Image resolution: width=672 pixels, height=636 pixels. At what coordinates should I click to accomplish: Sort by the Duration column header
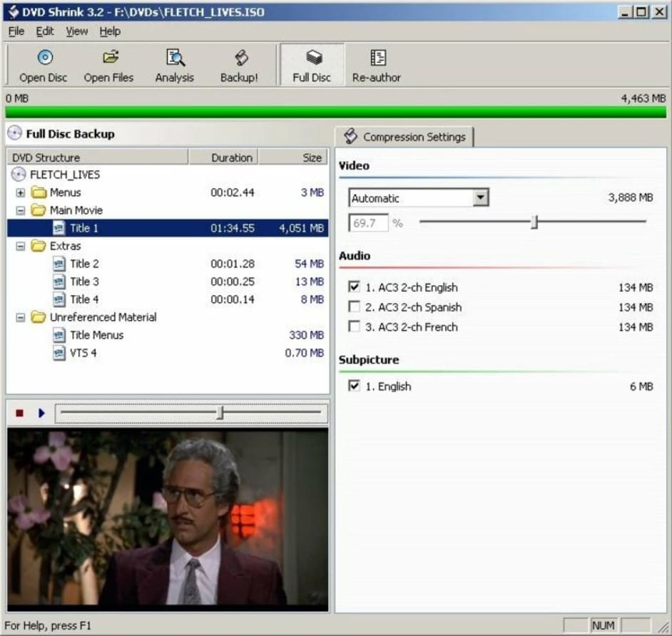(x=223, y=157)
